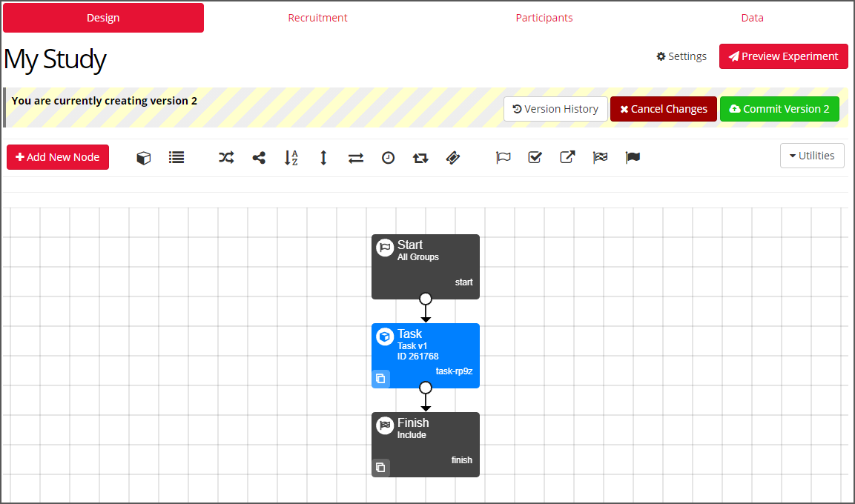
Task: Click the Repeat loop icon
Action: [x=420, y=157]
